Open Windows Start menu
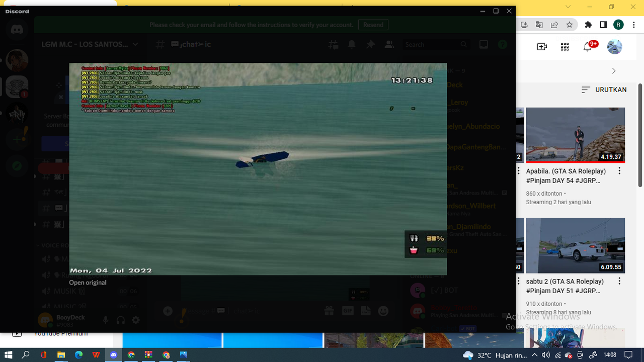The image size is (644, 362). (9, 355)
